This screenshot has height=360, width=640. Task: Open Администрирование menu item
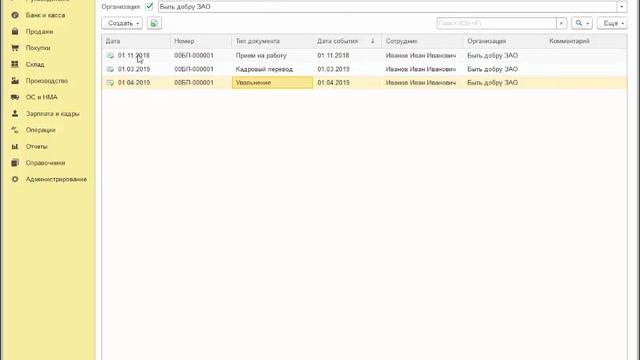click(x=56, y=179)
